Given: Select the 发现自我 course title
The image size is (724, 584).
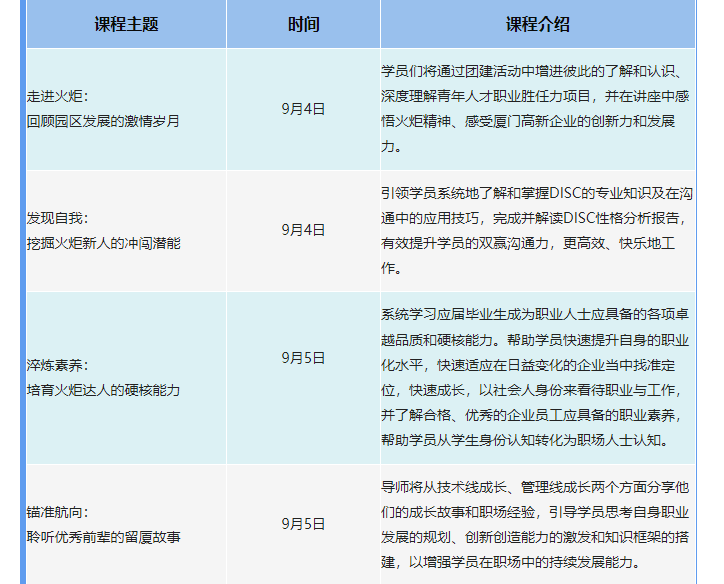Looking at the screenshot, I should tap(57, 219).
